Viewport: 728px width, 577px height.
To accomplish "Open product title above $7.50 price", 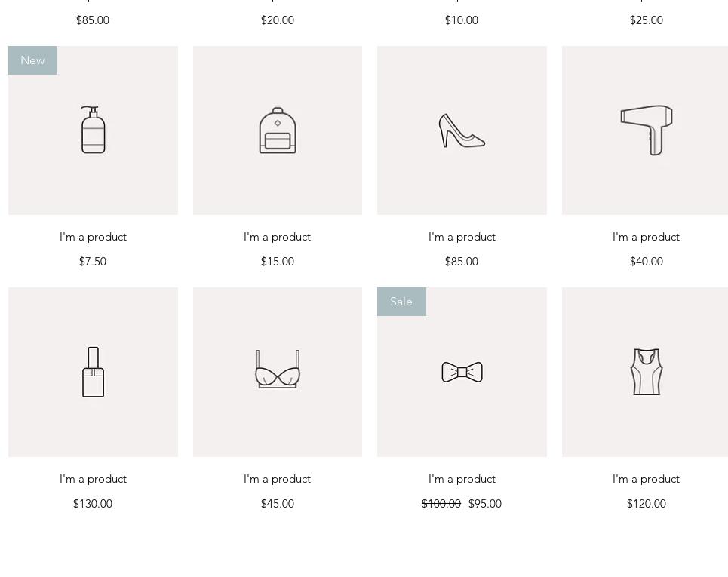I will coord(93,237).
